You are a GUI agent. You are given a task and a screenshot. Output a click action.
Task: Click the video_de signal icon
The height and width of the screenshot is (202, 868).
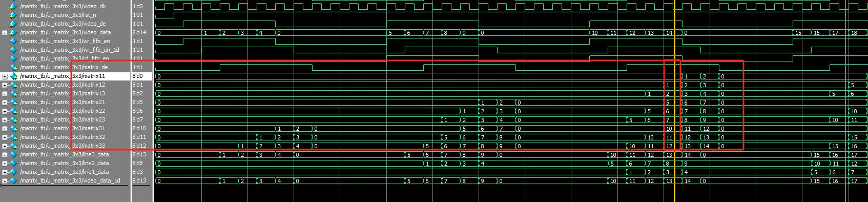coord(14,24)
